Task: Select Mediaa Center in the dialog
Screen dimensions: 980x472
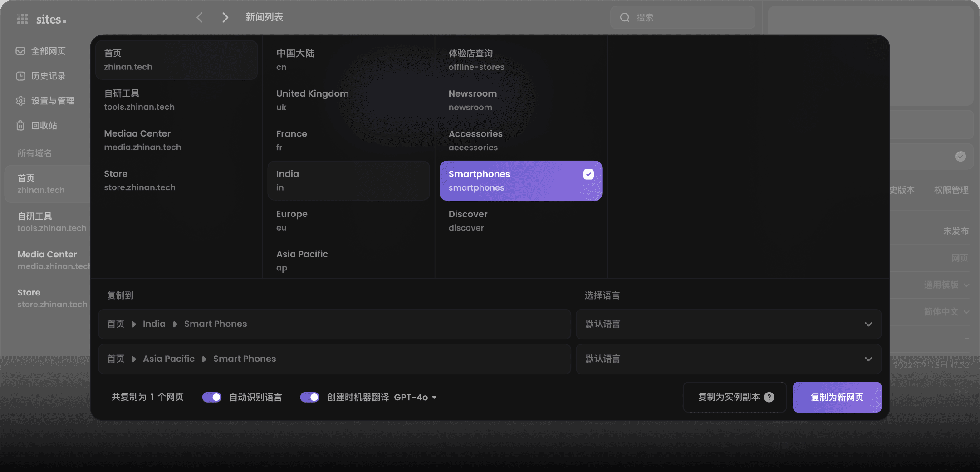Action: pos(176,140)
